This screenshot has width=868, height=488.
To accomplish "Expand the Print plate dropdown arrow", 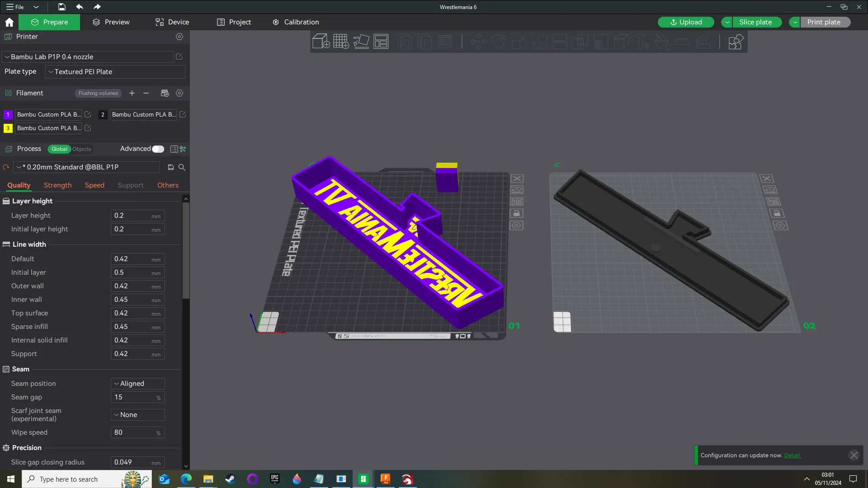I will pos(795,22).
